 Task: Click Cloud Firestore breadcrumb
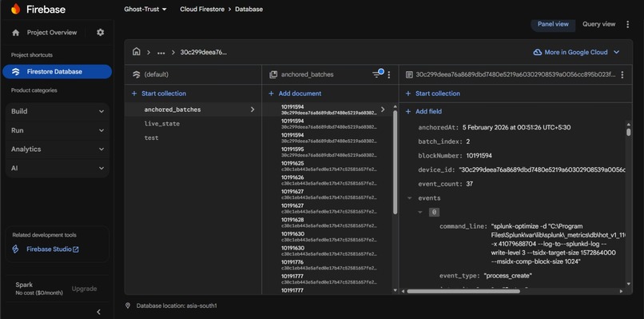(x=202, y=9)
